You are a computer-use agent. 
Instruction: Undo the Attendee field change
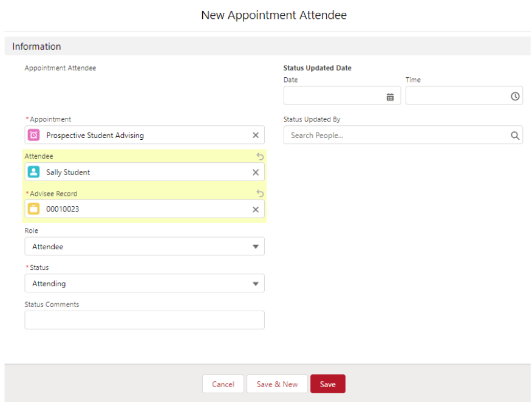point(260,156)
